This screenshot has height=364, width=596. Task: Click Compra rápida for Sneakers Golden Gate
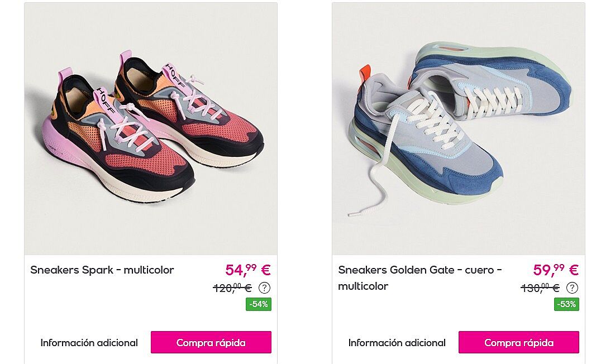point(519,342)
